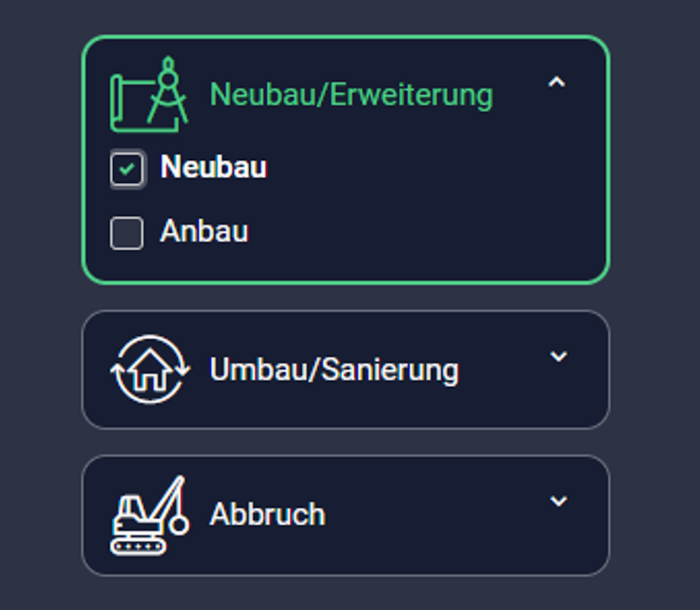Click the wrecking ball crane icon
The image size is (700, 610).
click(x=150, y=515)
